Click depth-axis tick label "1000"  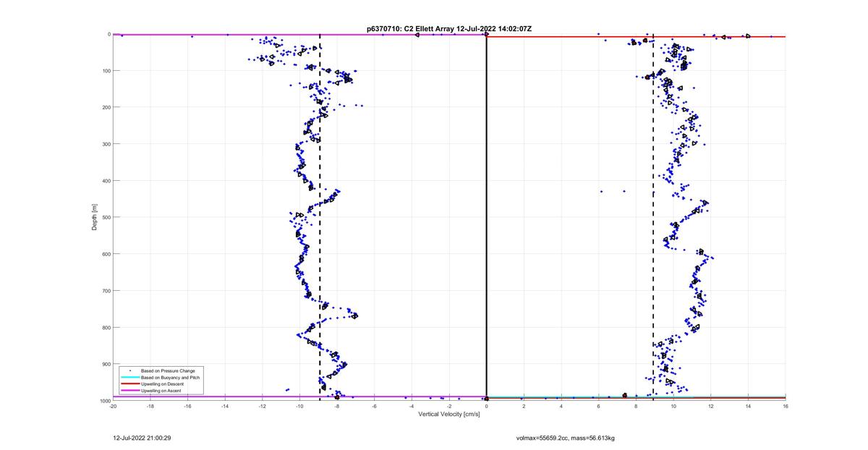coord(104,401)
